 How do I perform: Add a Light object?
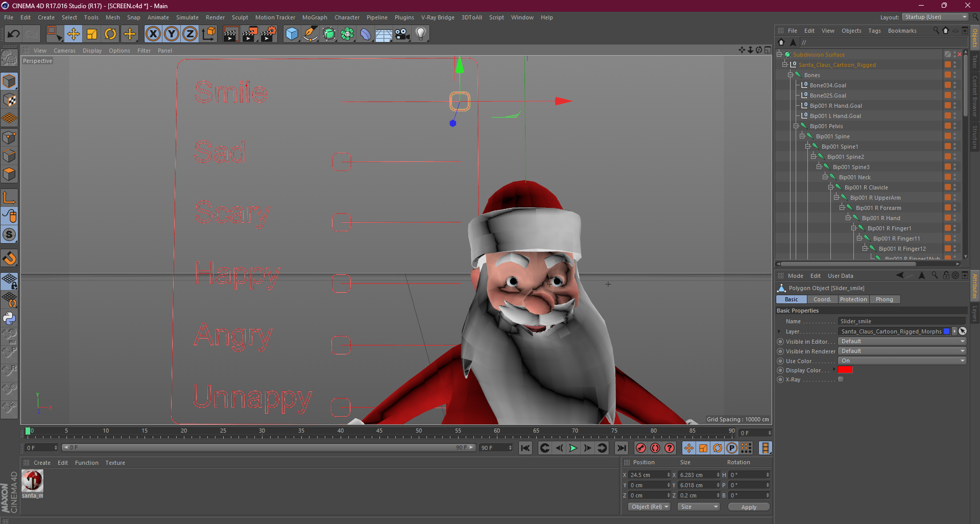click(x=421, y=34)
